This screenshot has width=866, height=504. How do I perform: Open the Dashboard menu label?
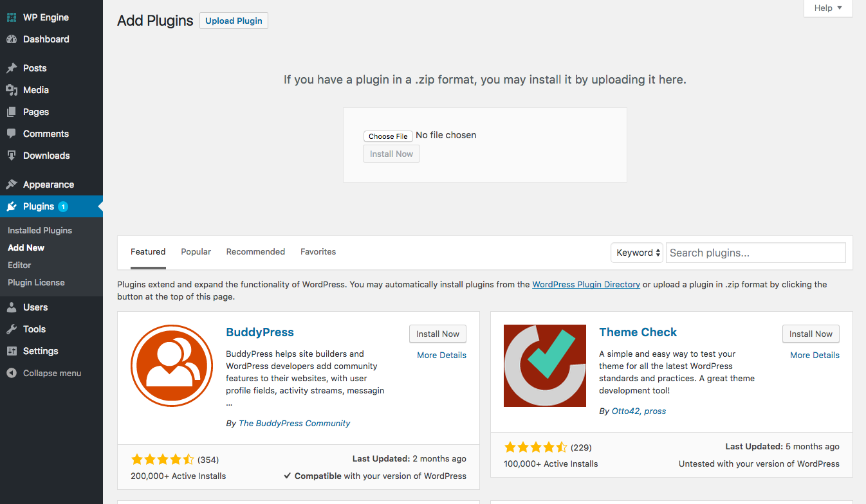click(x=46, y=39)
